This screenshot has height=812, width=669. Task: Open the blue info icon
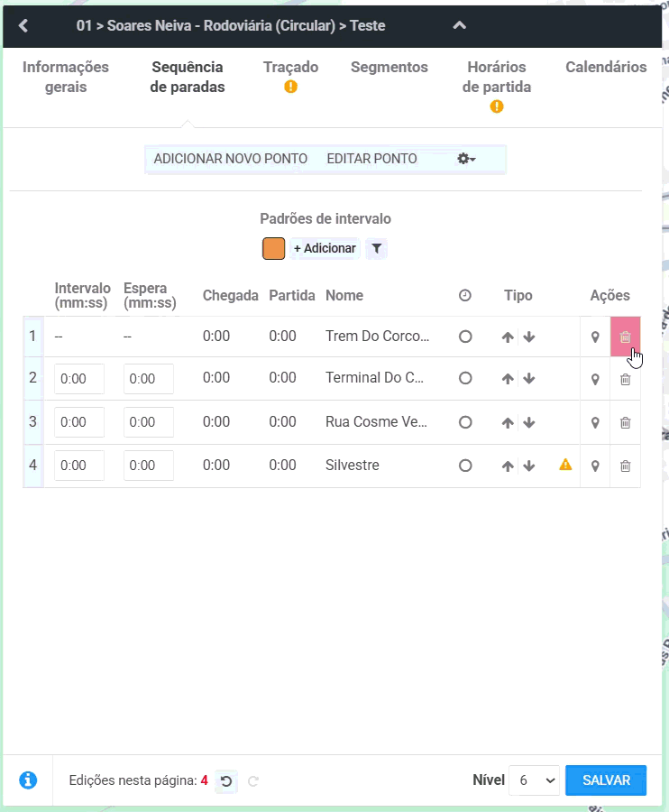[28, 780]
